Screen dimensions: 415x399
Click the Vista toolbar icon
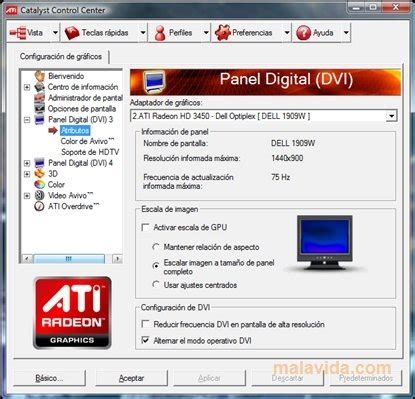pyautogui.click(x=18, y=33)
